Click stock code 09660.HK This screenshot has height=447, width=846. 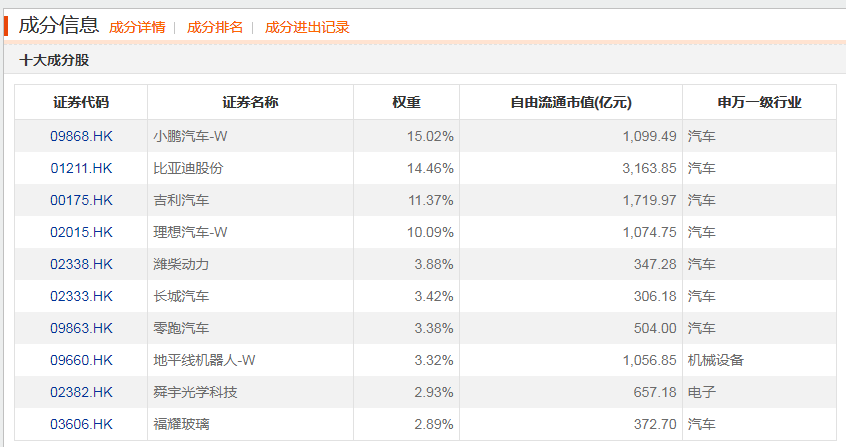pos(81,360)
